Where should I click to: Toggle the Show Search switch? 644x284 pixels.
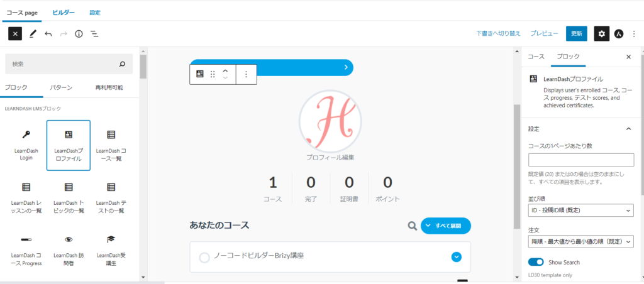pos(536,262)
